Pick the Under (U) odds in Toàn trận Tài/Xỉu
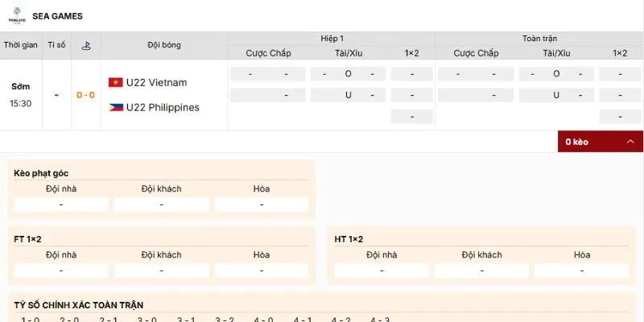 pyautogui.click(x=556, y=95)
